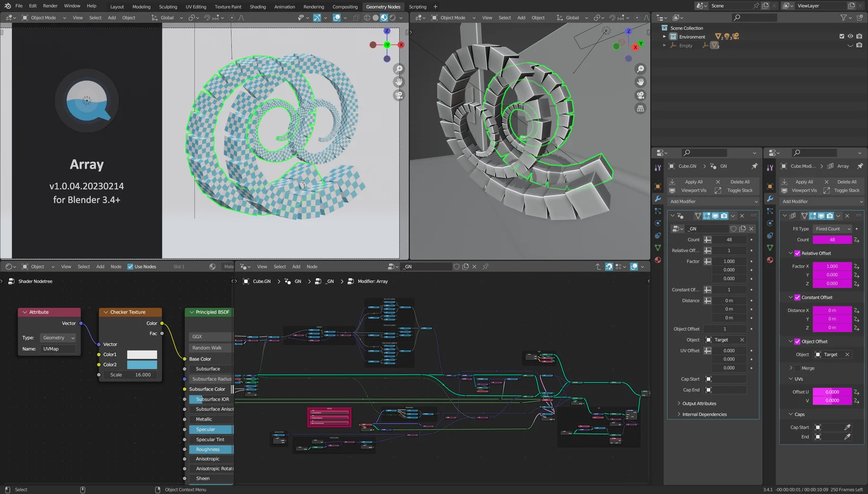
Task: Open the Material properties tab icon in the right properties panel
Action: point(770,260)
